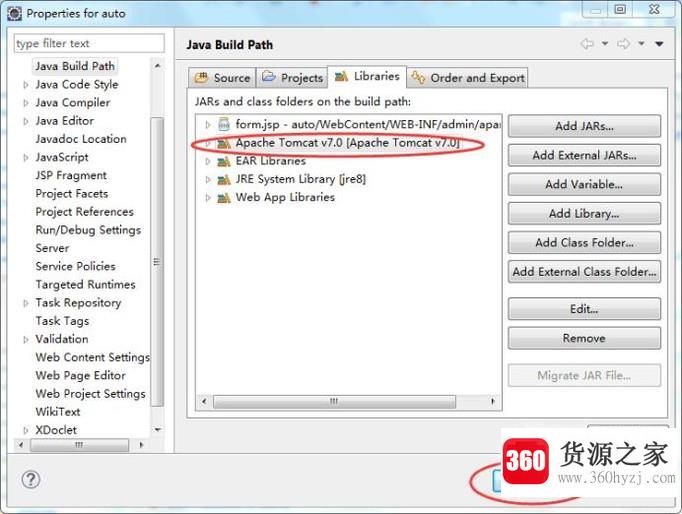Image resolution: width=682 pixels, height=514 pixels.
Task: Select the Apache Tomcat v7.0 library row
Action: coord(348,143)
